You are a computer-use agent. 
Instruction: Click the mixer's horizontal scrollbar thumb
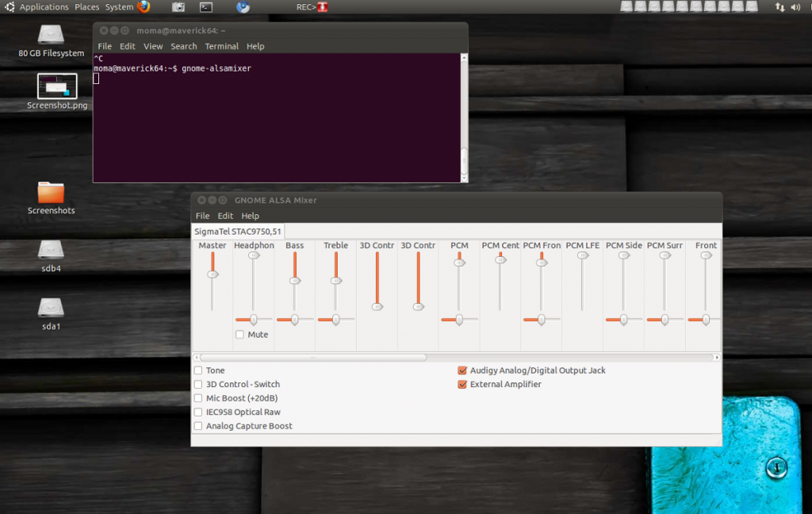[x=312, y=358]
